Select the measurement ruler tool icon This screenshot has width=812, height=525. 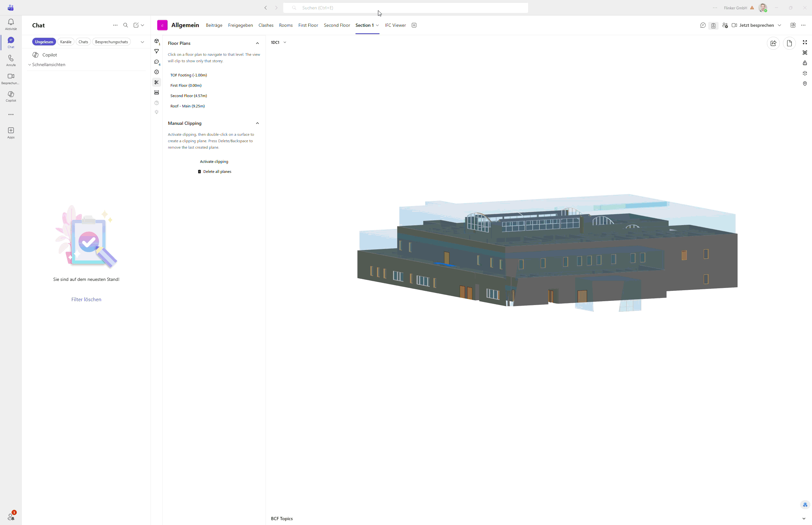[x=157, y=93]
